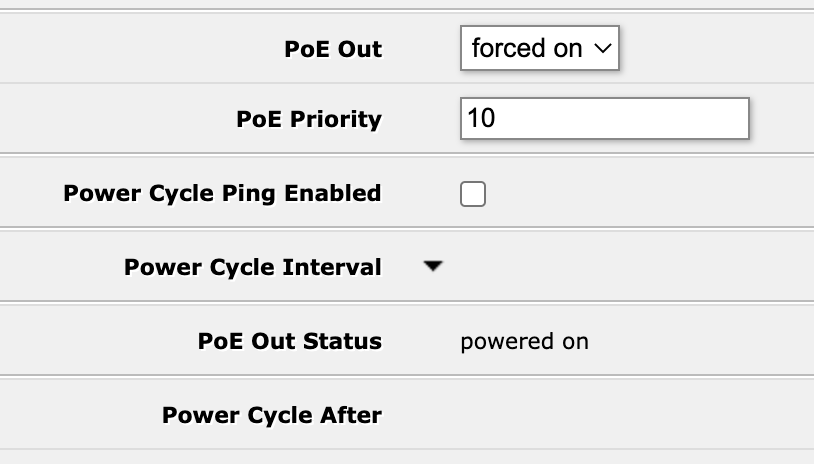Screen dimensions: 814x464
Task: Click the "PoE Priority" field label
Action: [309, 120]
